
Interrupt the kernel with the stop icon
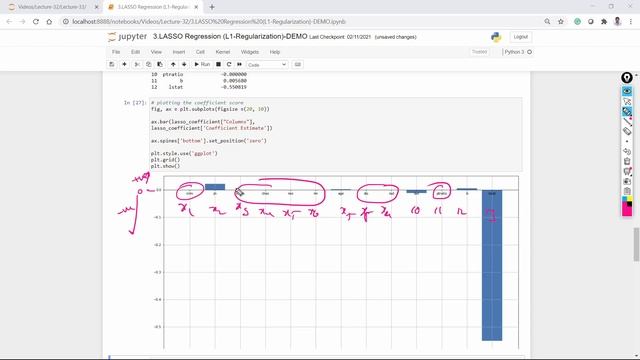[218, 64]
